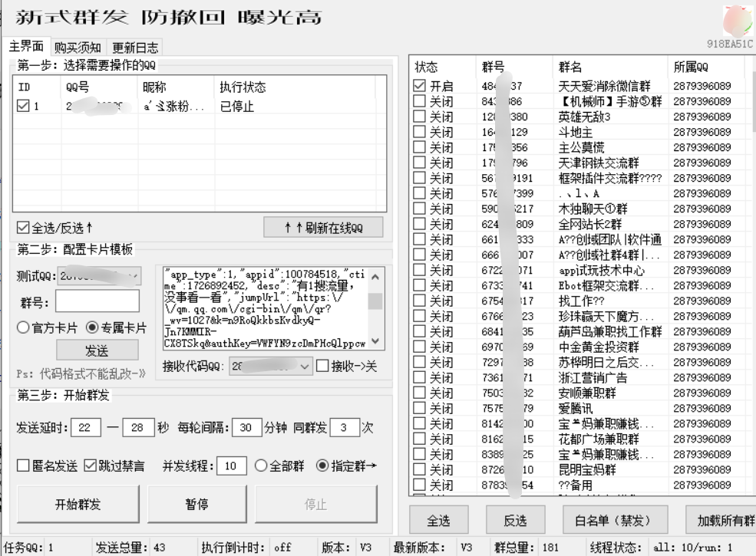Screen dimensions: 756x556
Task: Open the 更新日志 tab
Action: pos(134,48)
